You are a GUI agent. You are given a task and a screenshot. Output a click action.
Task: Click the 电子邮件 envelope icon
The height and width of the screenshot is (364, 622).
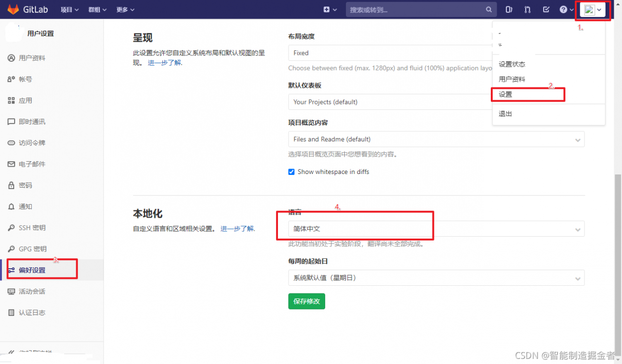click(12, 164)
